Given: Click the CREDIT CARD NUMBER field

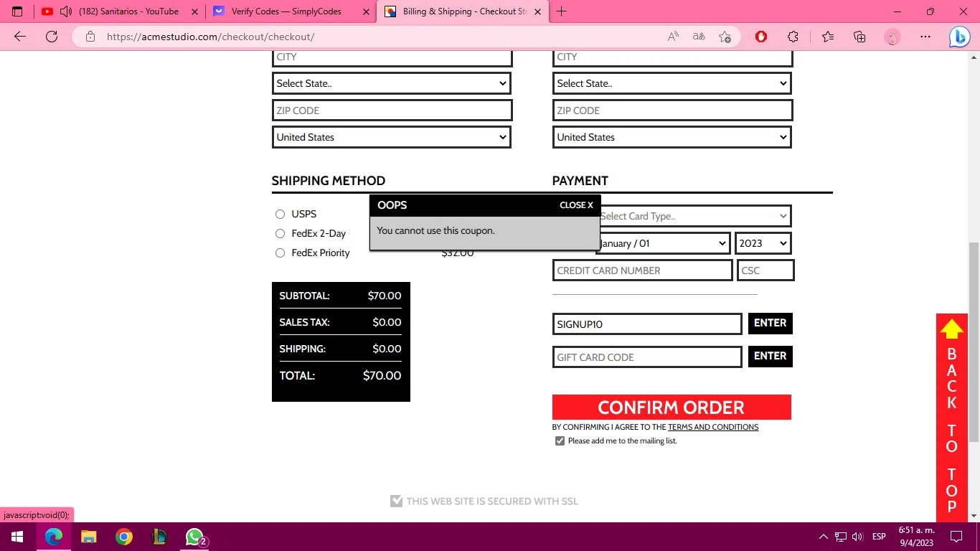Looking at the screenshot, I should (643, 270).
